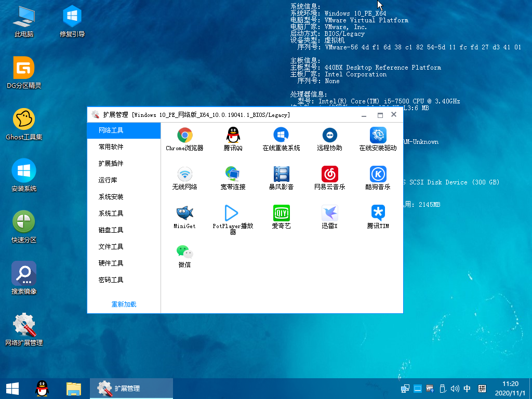
Task: Open 无线网络 wireless settings
Action: point(184,178)
